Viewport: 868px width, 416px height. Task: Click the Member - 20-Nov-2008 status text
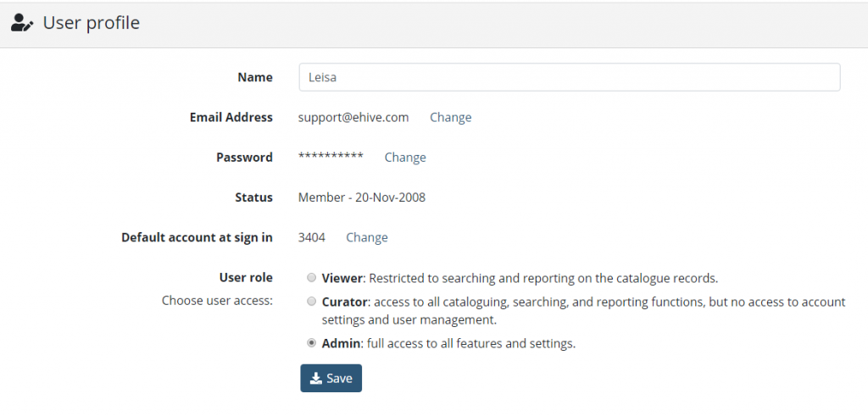pos(361,197)
